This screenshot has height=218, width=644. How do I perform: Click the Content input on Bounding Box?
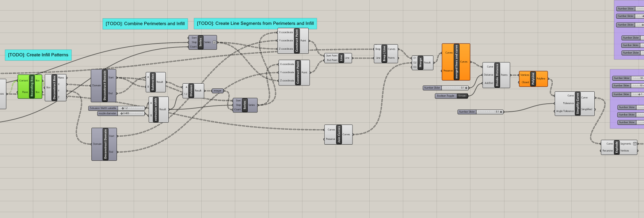coord(23,81)
